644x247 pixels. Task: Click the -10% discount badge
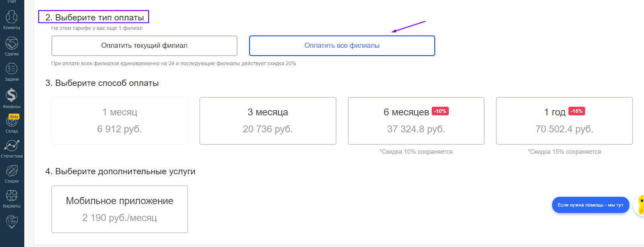click(440, 111)
